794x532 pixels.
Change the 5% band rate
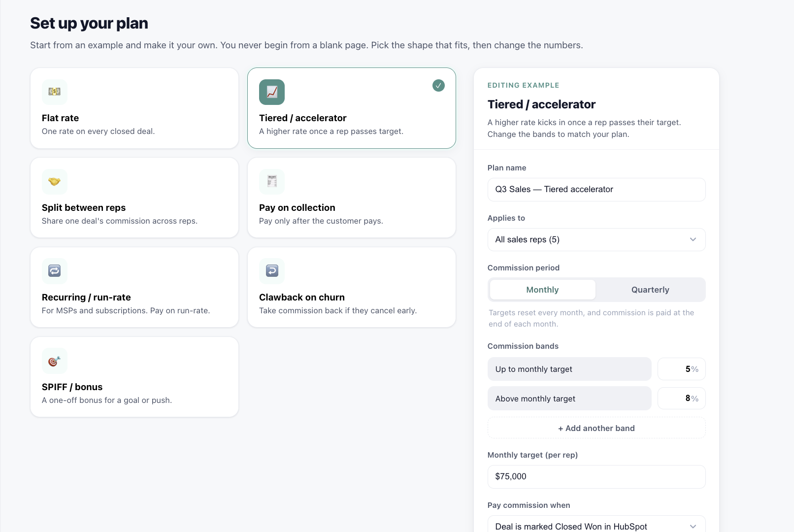pyautogui.click(x=682, y=369)
